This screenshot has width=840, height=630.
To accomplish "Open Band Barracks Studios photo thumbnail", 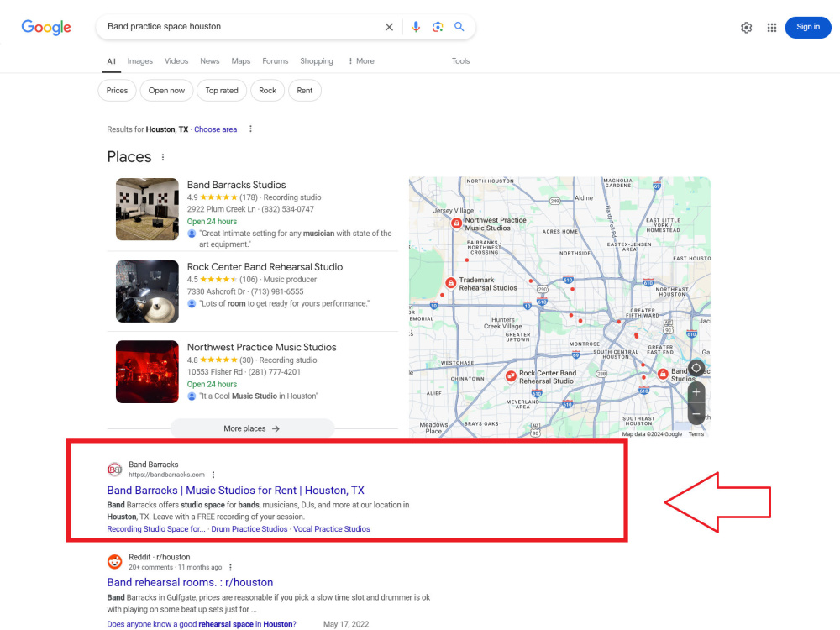I will click(147, 209).
